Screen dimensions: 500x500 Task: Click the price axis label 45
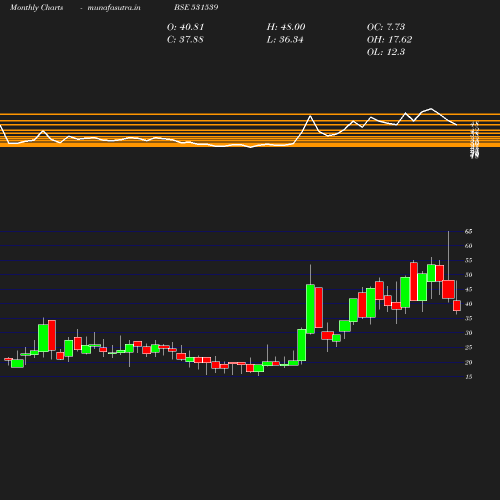(468, 289)
